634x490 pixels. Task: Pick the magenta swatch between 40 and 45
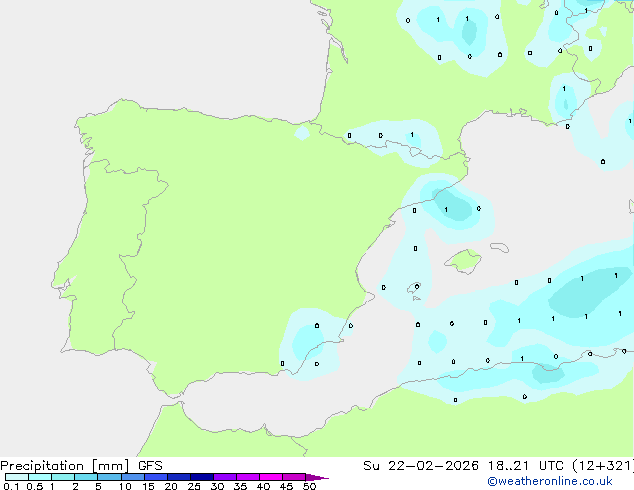[271, 477]
